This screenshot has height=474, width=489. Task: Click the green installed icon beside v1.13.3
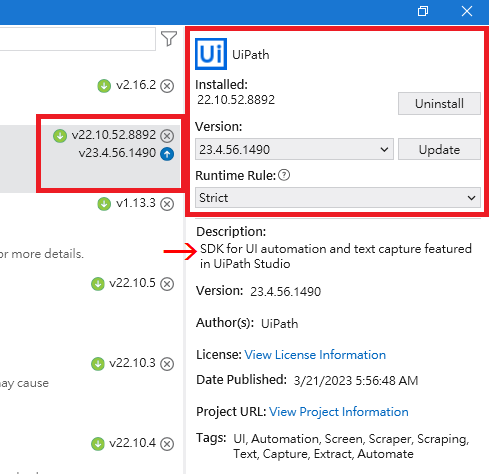(x=104, y=204)
